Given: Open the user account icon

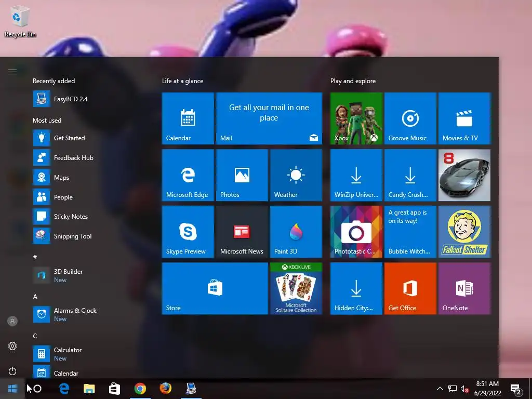Looking at the screenshot, I should pyautogui.click(x=12, y=321).
